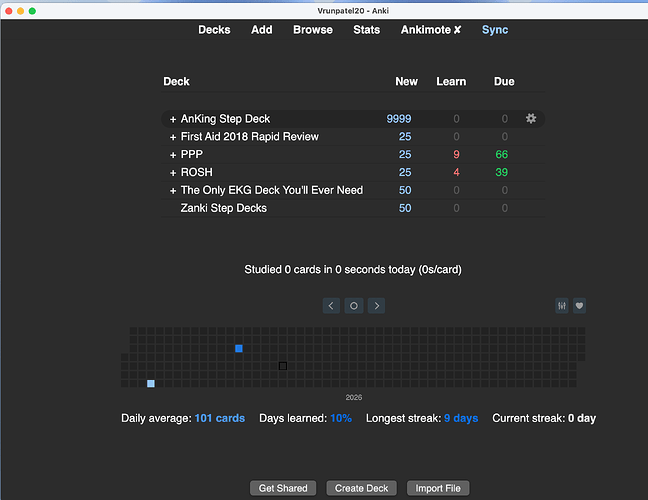Expand First Aid 2018 Rapid Review deck
The width and height of the screenshot is (648, 500).
173,137
